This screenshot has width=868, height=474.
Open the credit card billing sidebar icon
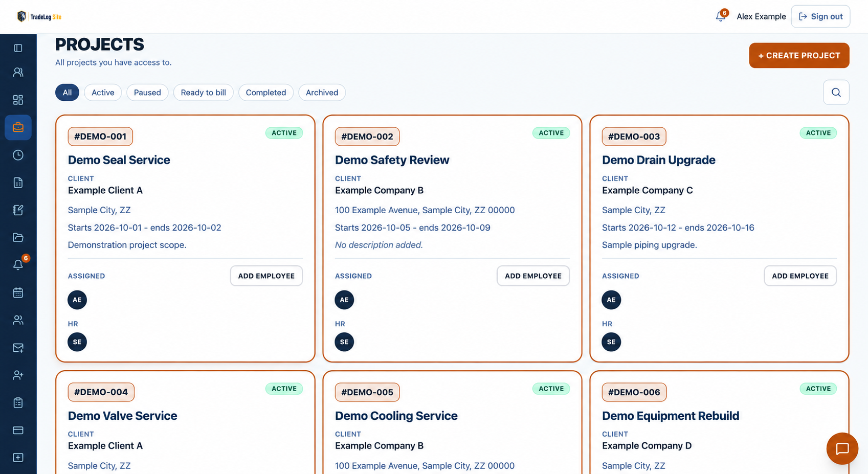[x=18, y=430]
